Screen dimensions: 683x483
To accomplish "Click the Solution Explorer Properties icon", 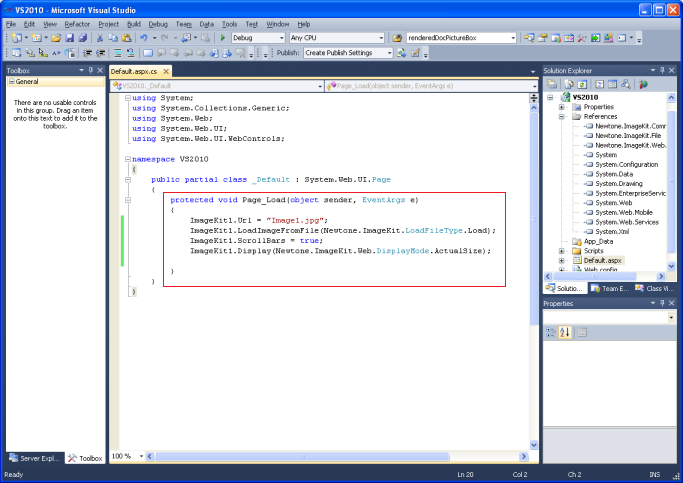I will (x=552, y=84).
